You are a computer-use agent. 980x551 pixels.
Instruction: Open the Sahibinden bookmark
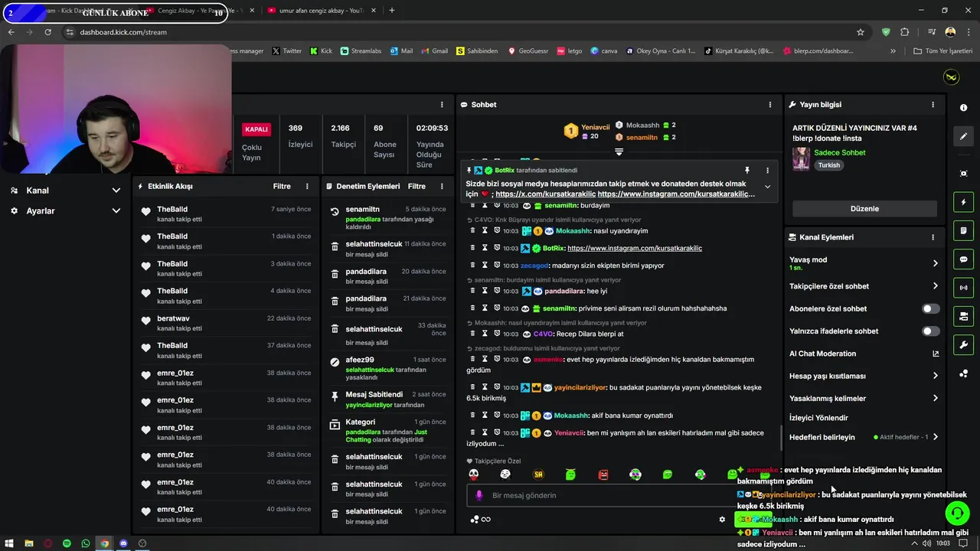pyautogui.click(x=477, y=51)
